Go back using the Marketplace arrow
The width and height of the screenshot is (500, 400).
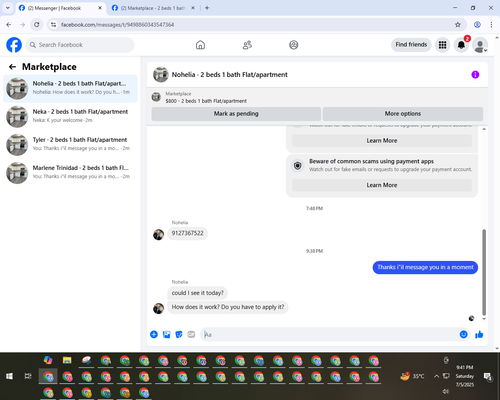click(x=12, y=67)
